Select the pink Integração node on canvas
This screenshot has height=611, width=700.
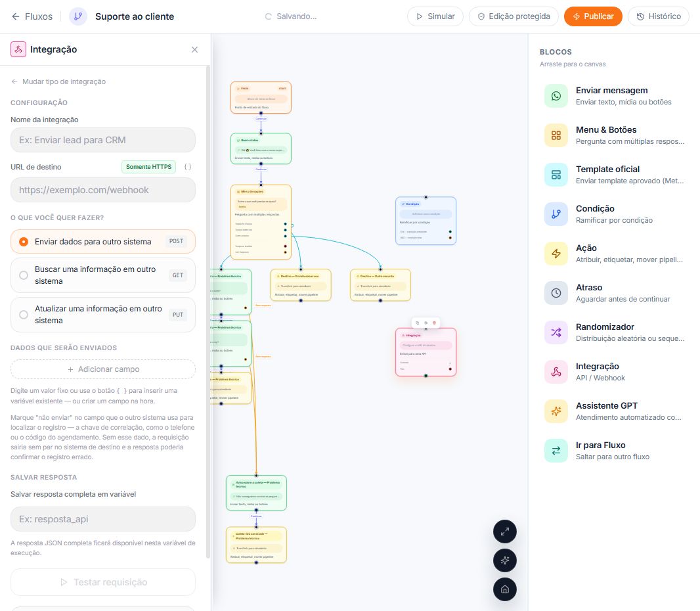pos(426,352)
